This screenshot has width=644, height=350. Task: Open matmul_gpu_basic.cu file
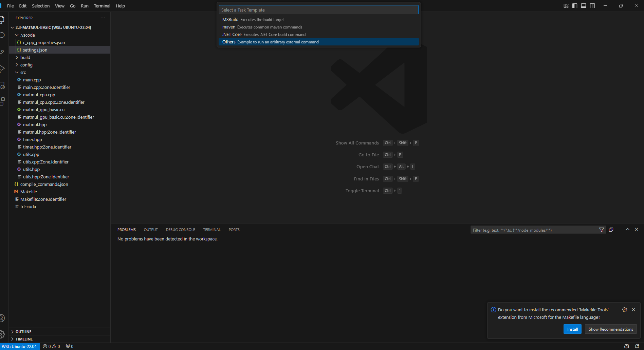click(x=44, y=110)
